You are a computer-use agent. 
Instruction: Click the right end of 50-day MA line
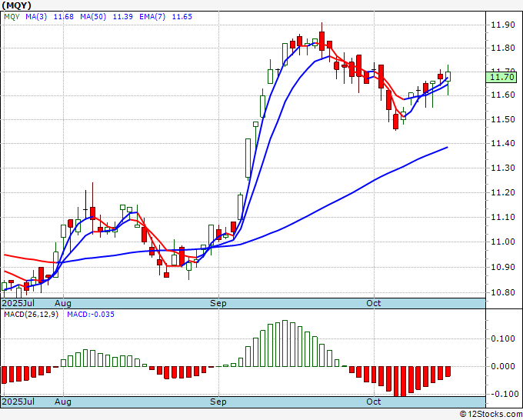point(448,148)
